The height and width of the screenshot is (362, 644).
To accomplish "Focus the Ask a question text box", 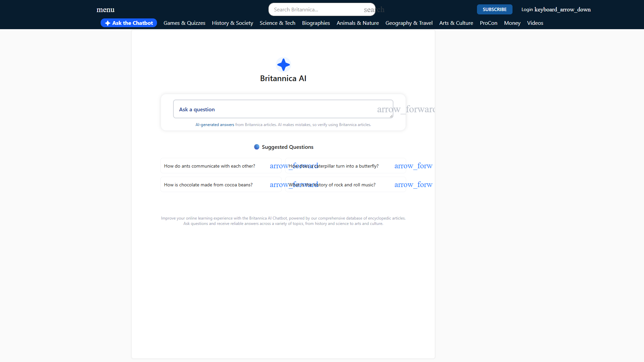I will click(283, 109).
